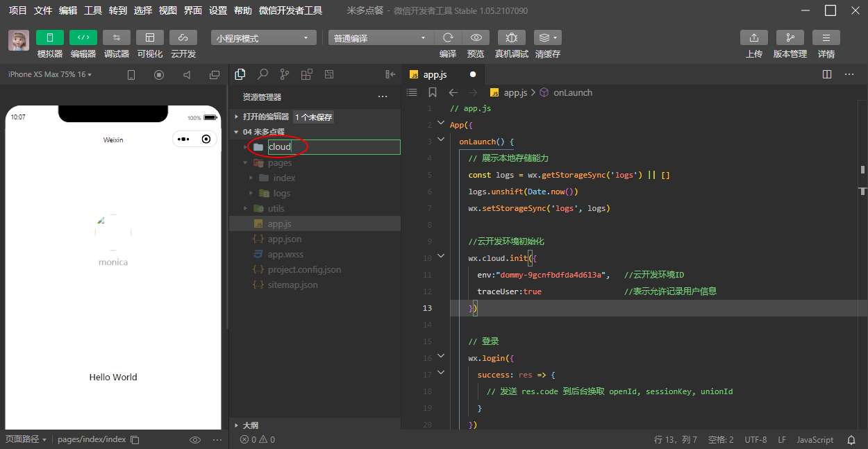Click the split editor icon
The height and width of the screenshot is (449, 868).
826,74
